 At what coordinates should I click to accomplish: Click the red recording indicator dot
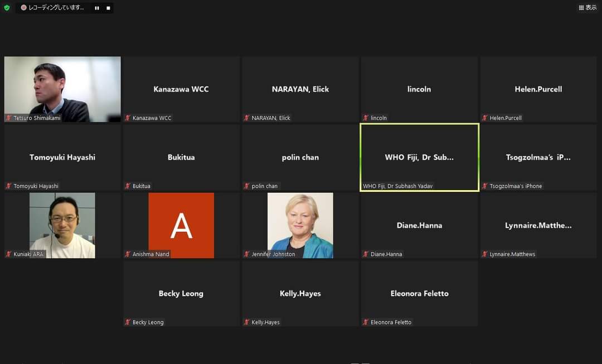[x=24, y=8]
